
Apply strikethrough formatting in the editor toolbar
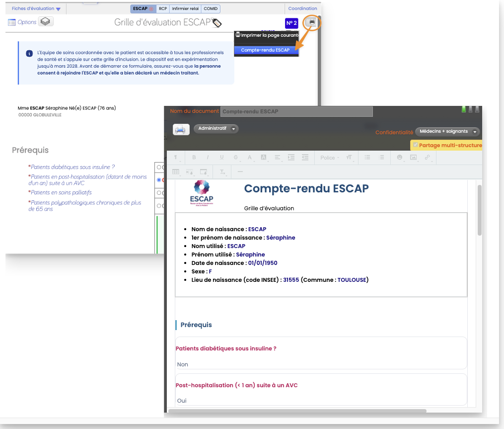(x=235, y=158)
